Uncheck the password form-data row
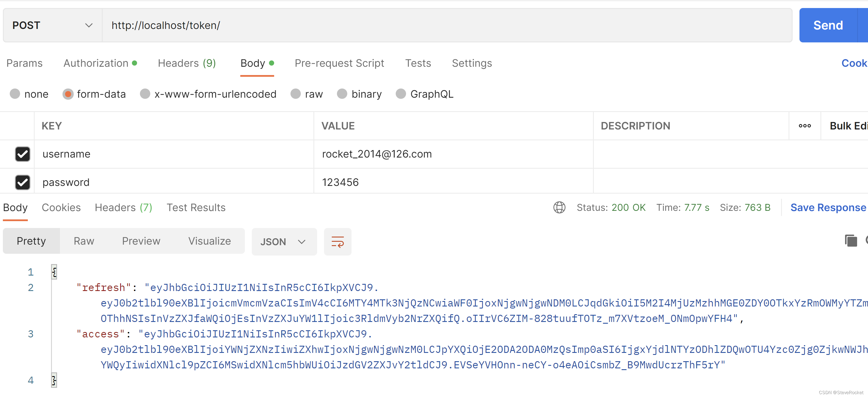 tap(22, 182)
